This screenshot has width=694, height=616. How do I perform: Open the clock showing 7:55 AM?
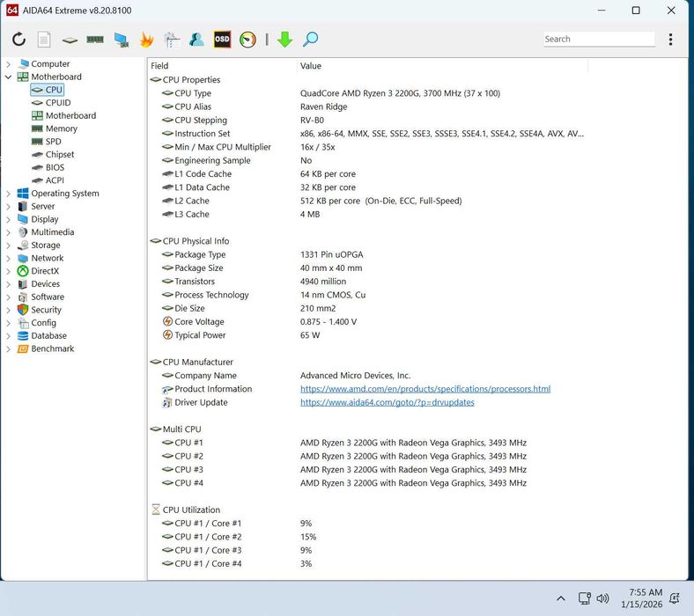pos(642,598)
